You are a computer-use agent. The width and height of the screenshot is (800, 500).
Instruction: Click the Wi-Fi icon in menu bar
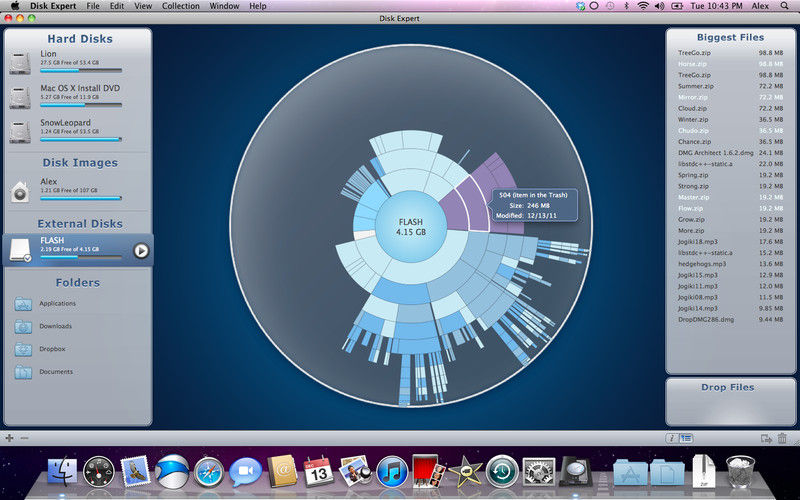(x=643, y=6)
